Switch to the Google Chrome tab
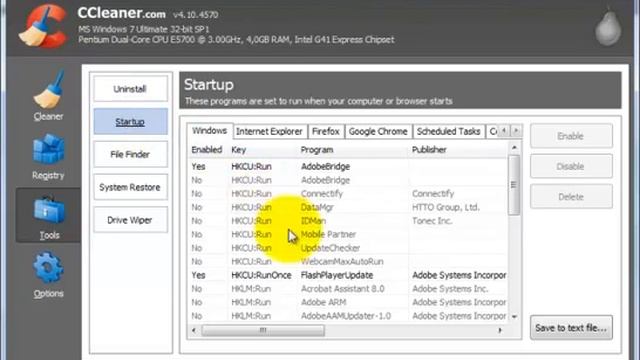Image resolution: width=640 pixels, height=360 pixels. click(x=378, y=131)
